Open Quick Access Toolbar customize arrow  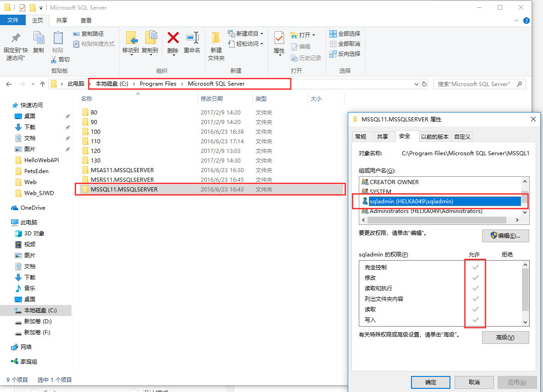click(41, 8)
